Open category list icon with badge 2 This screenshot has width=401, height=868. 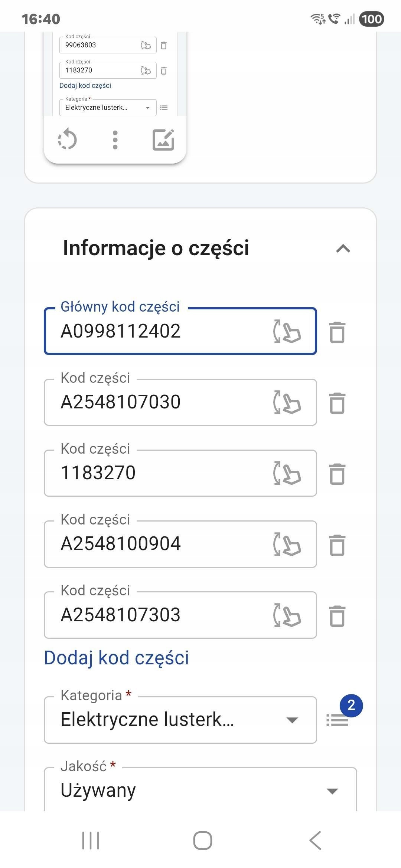coord(337,720)
